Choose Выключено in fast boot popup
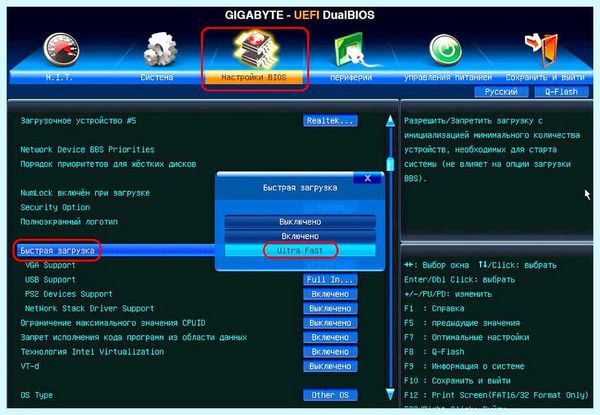 tap(300, 222)
